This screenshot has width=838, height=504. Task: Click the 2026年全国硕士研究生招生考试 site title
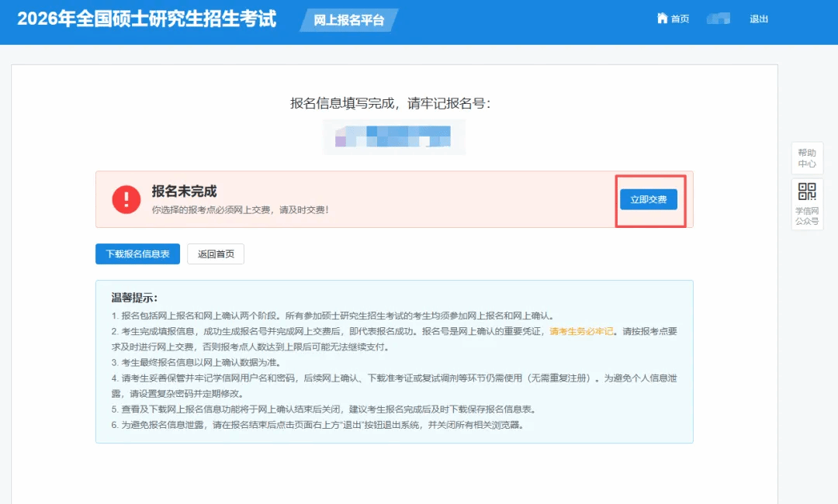[x=147, y=19]
